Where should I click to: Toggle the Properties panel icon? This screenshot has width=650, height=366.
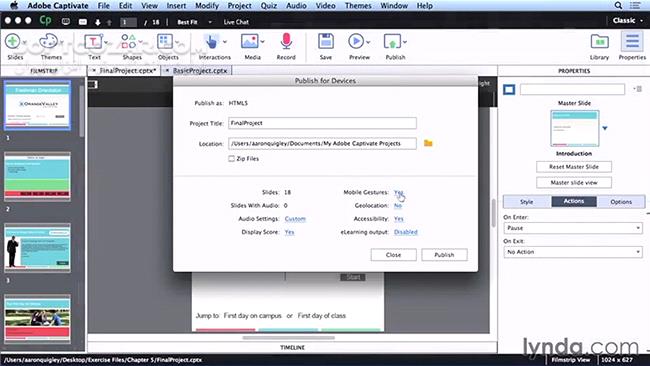(632, 41)
